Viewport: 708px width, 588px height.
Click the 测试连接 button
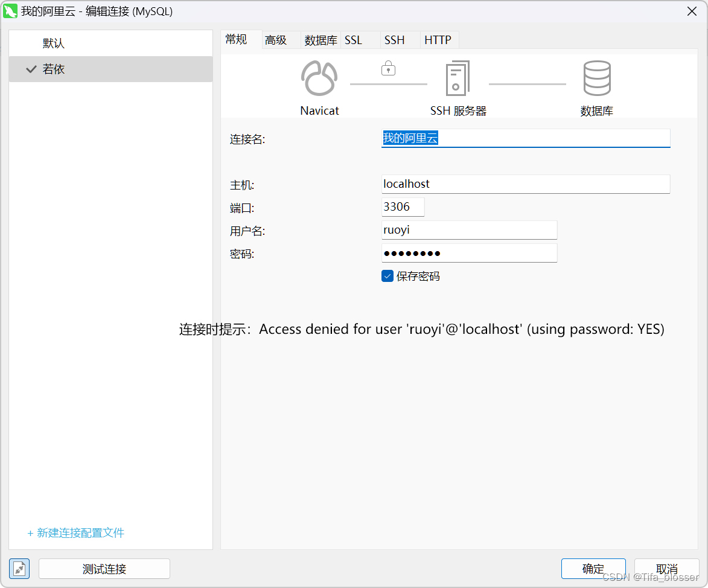104,568
